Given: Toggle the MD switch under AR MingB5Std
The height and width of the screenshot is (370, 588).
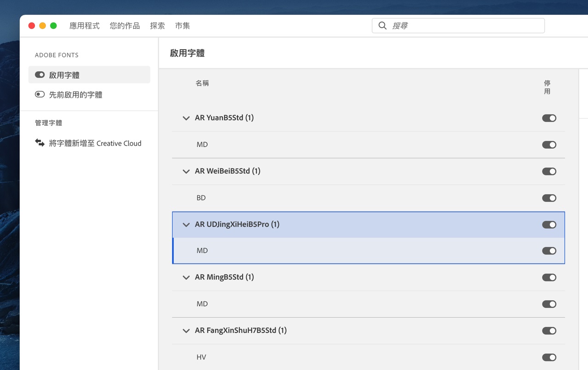Looking at the screenshot, I should (x=549, y=304).
